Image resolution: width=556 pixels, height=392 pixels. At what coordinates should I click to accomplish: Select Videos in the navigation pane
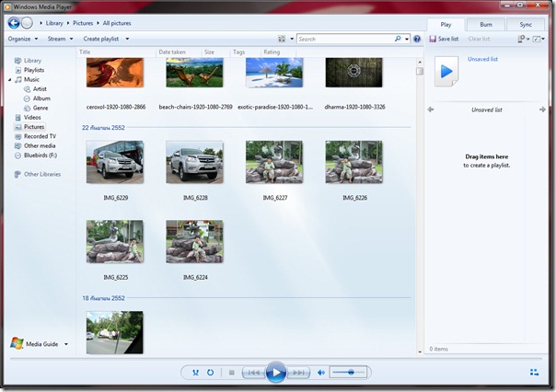[32, 118]
